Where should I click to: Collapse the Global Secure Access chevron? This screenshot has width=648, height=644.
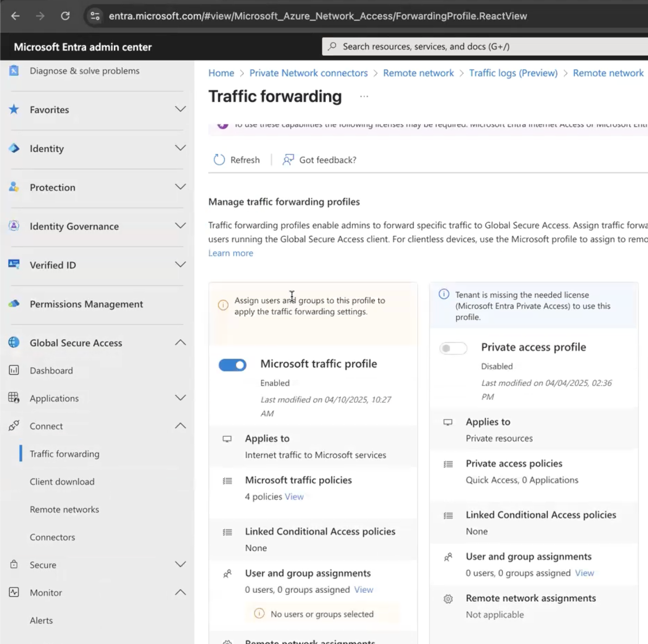coord(181,343)
